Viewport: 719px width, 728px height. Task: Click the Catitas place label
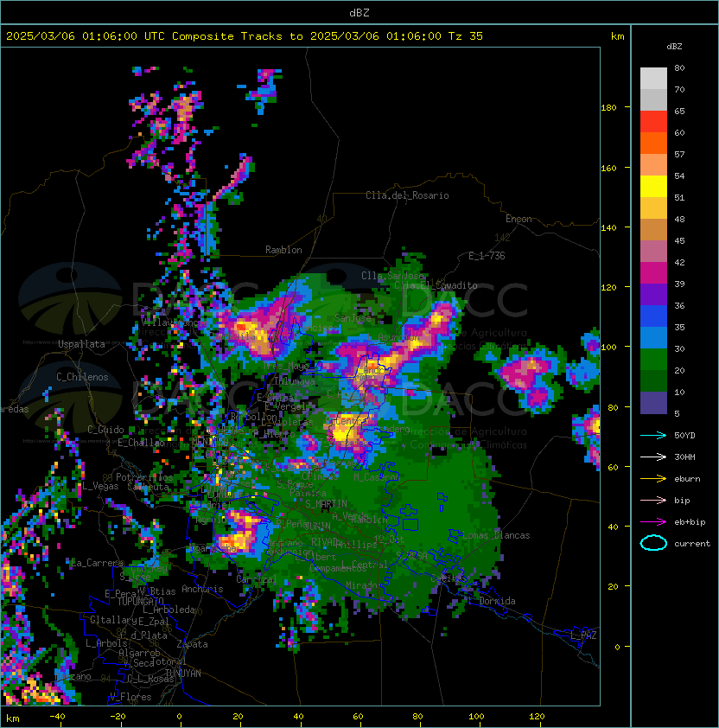(449, 578)
